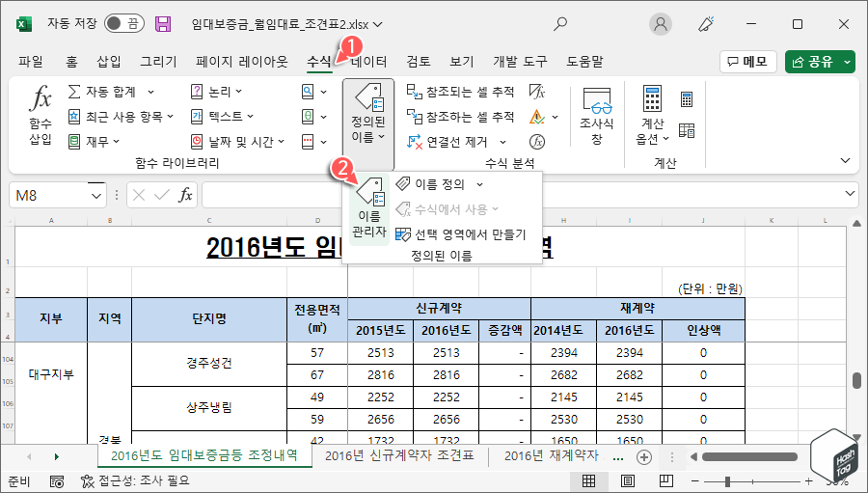Open the File (파일) tab
Image resolution: width=868 pixels, height=493 pixels.
pos(31,62)
